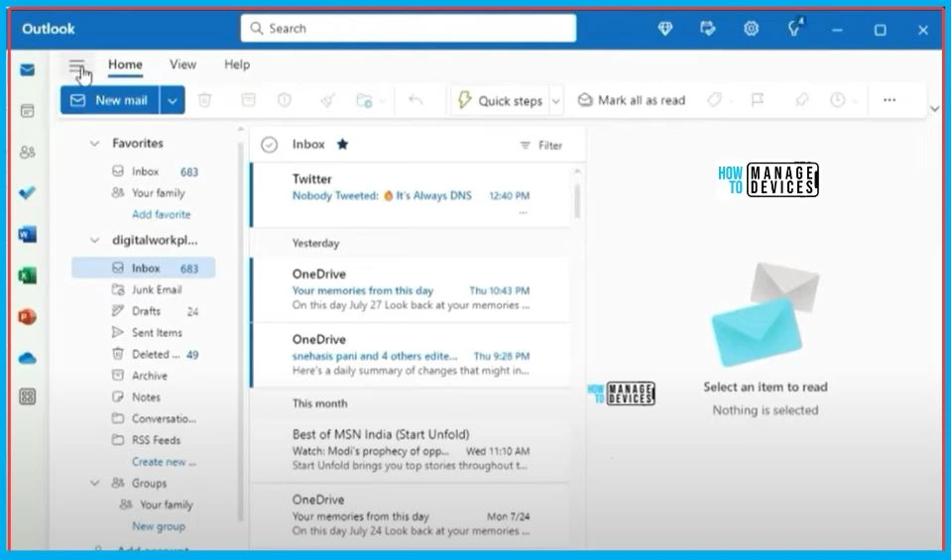The height and width of the screenshot is (560, 951).
Task: Launch Excel from the sidebar
Action: pyautogui.click(x=28, y=276)
